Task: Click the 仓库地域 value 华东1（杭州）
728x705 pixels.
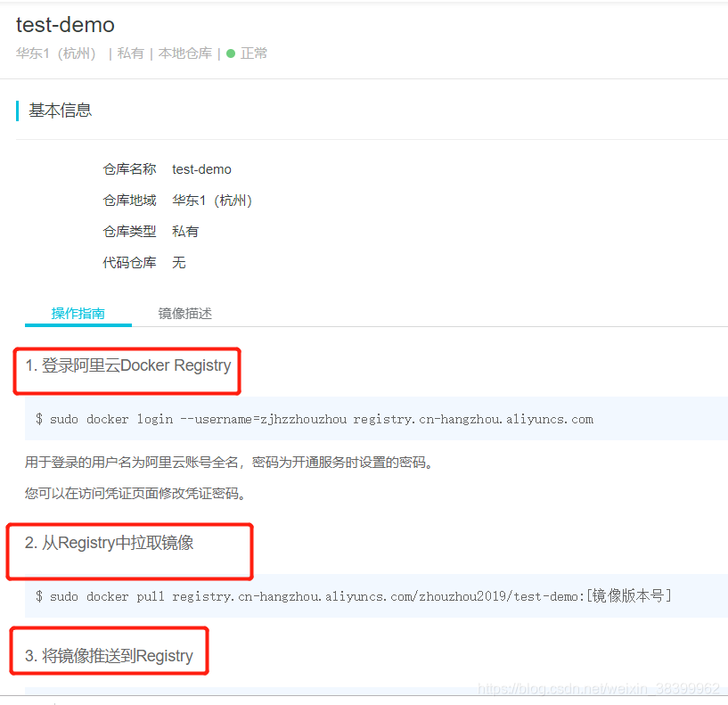Action: [x=212, y=201]
